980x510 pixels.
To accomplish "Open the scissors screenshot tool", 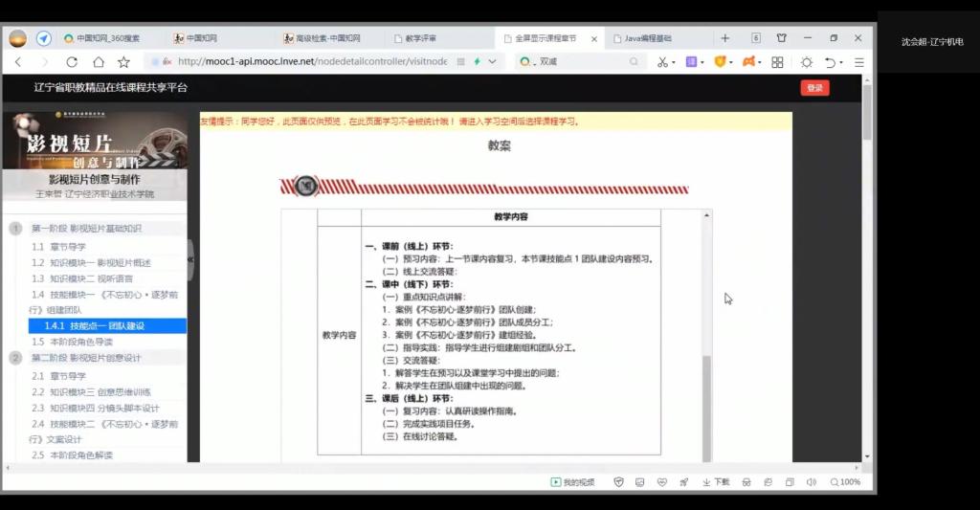I will (x=662, y=62).
